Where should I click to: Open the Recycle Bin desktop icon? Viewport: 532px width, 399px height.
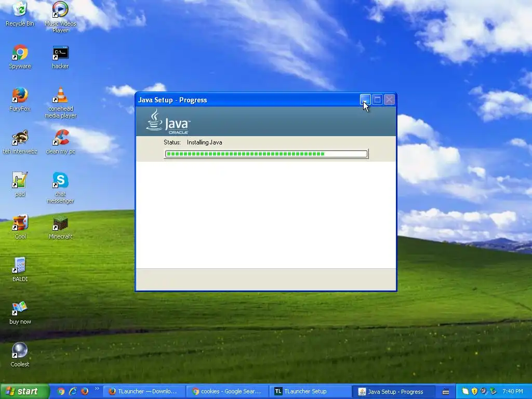pyautogui.click(x=20, y=14)
